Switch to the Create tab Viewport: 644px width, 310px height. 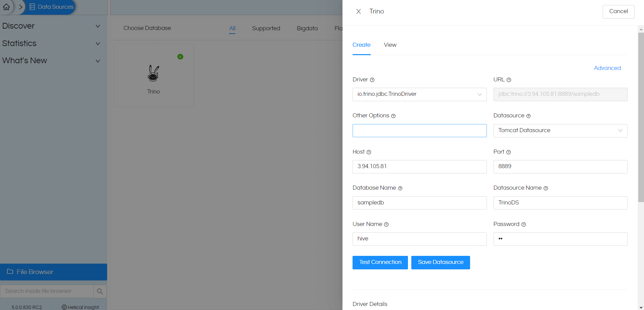tap(361, 45)
